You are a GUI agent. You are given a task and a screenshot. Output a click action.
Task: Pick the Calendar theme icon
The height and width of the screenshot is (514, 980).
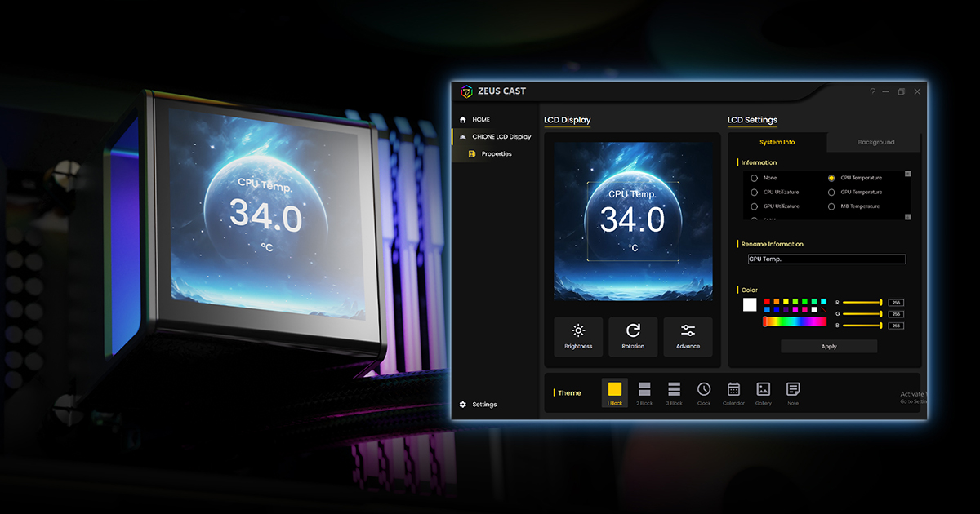coord(733,392)
